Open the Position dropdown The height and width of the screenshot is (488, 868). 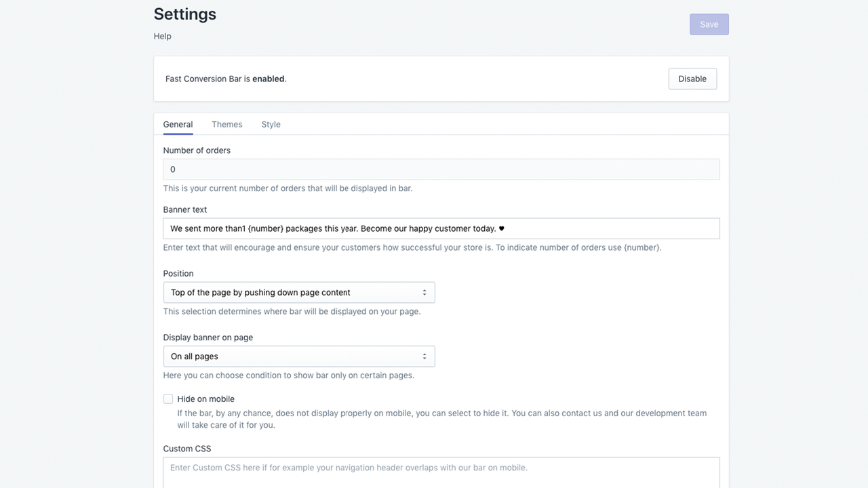point(299,292)
